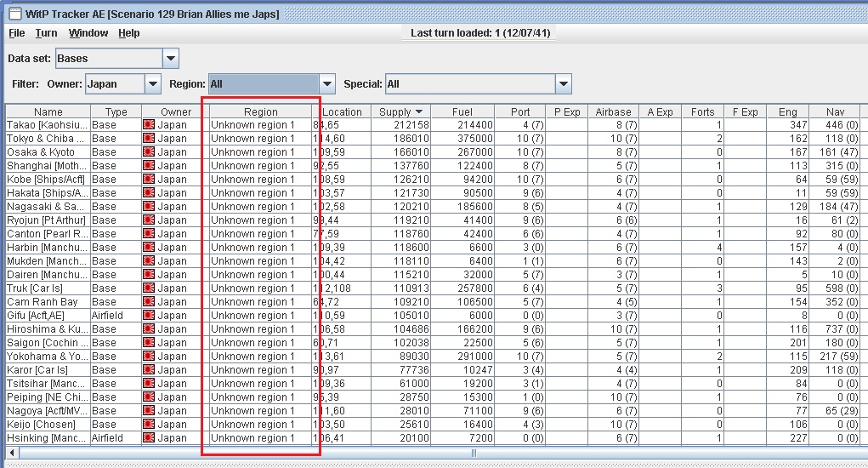Image resolution: width=868 pixels, height=468 pixels.
Task: Select the Hsinking [Manc... name cell
Action: pyautogui.click(x=48, y=438)
